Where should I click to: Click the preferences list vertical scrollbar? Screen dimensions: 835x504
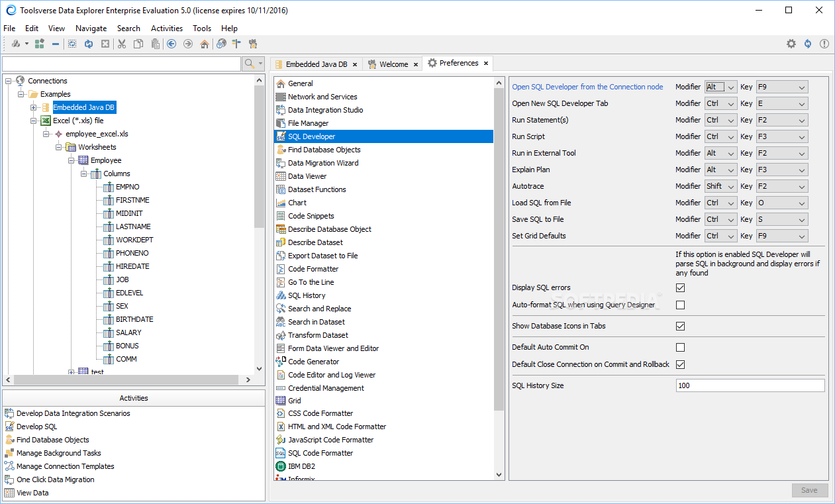click(x=499, y=248)
